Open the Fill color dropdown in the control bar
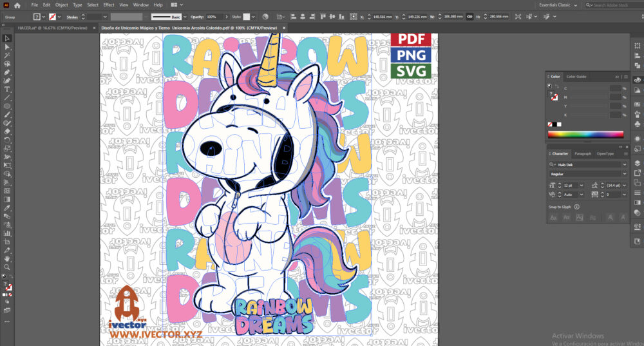The height and width of the screenshot is (346, 644). pyautogui.click(x=44, y=17)
